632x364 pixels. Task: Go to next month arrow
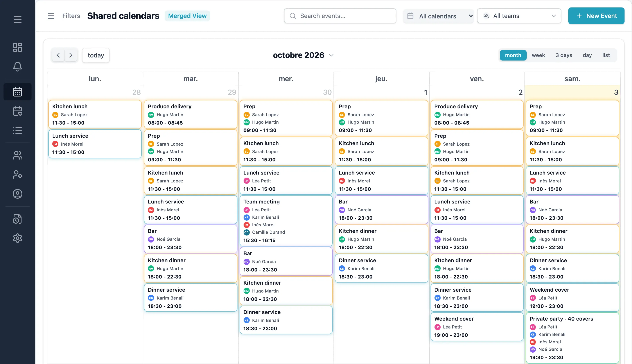[71, 55]
